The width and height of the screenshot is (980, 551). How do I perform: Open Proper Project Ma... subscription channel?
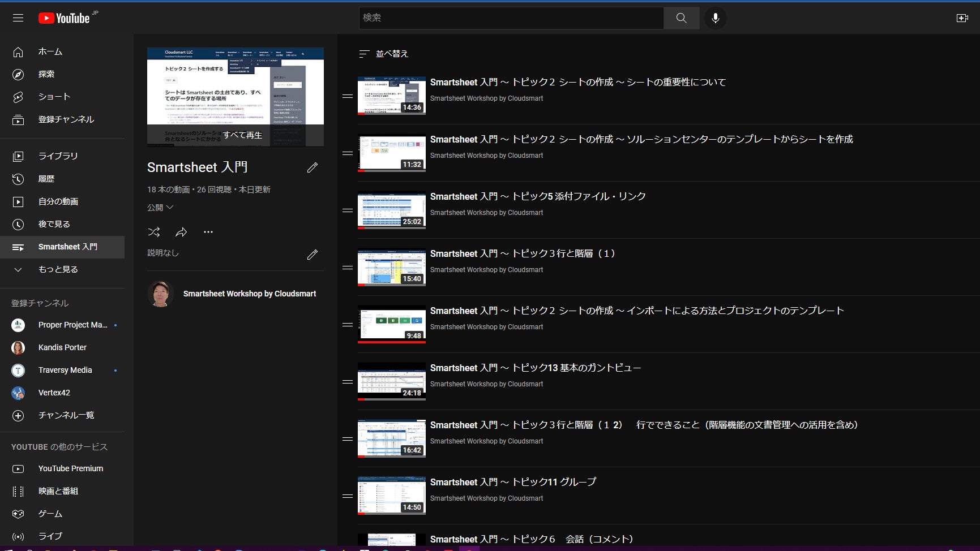coord(62,325)
